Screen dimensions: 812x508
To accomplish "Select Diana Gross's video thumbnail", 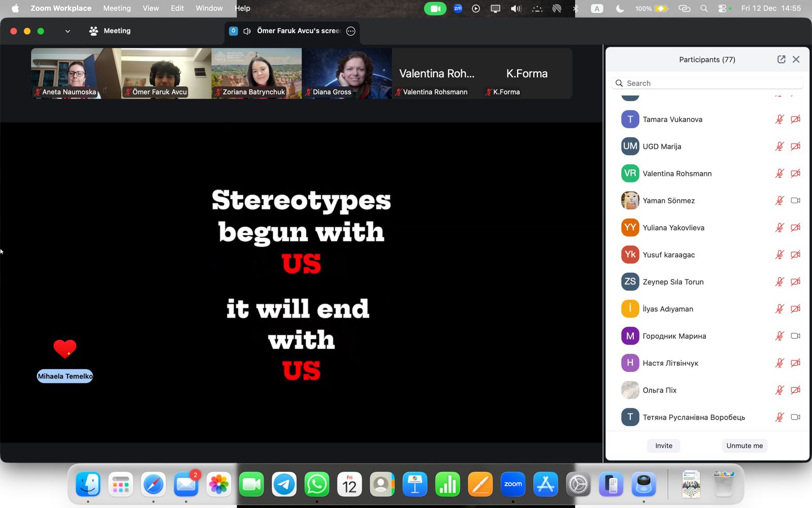I will point(347,73).
